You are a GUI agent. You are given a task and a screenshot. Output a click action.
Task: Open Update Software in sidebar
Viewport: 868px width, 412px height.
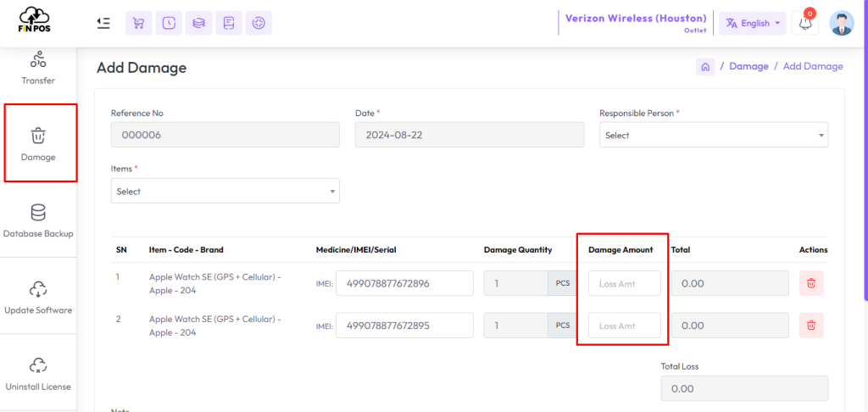[x=38, y=298]
